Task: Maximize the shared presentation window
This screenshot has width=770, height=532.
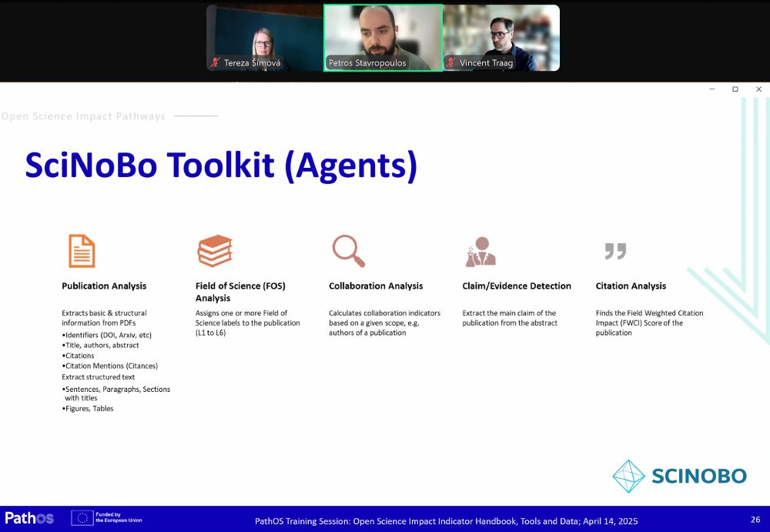Action: pos(735,89)
